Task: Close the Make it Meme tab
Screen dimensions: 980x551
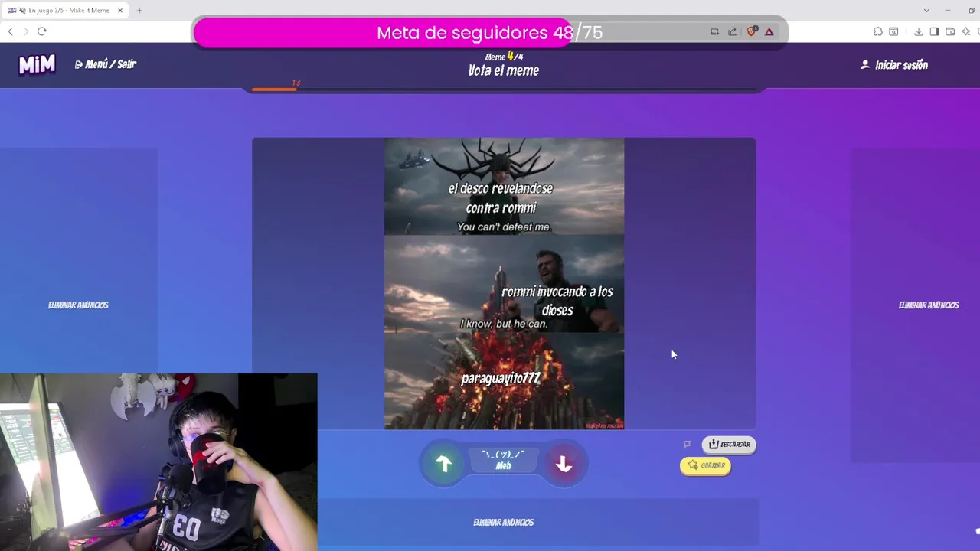Action: tap(120, 11)
